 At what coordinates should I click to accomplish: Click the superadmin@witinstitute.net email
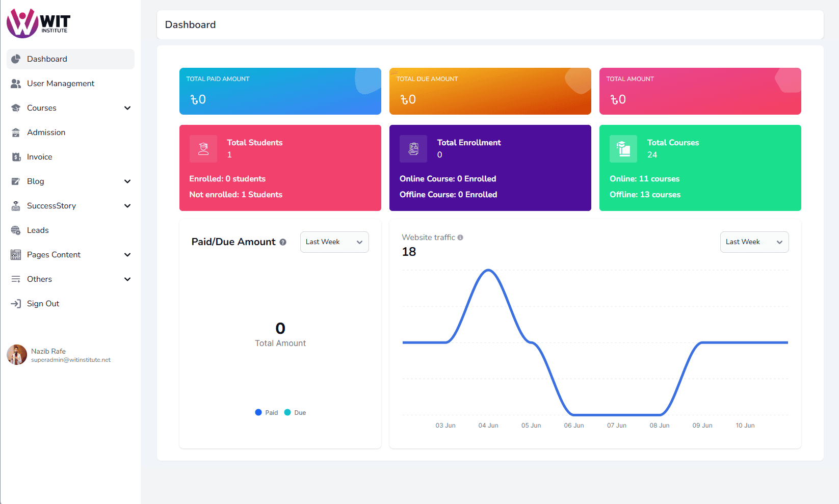click(71, 360)
